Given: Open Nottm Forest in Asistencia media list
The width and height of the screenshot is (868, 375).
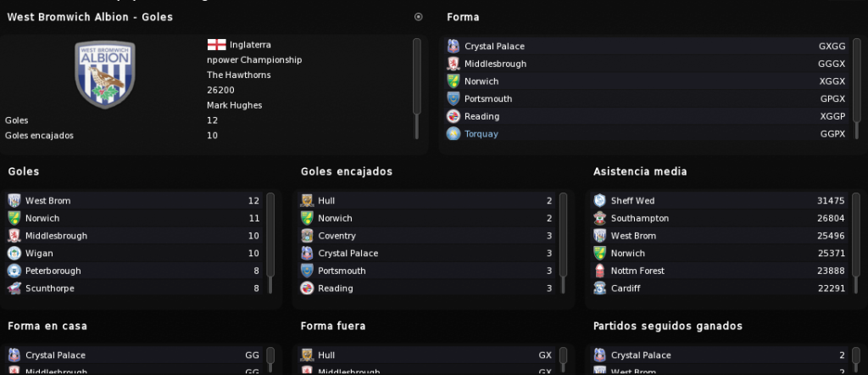Looking at the screenshot, I should pos(719,271).
